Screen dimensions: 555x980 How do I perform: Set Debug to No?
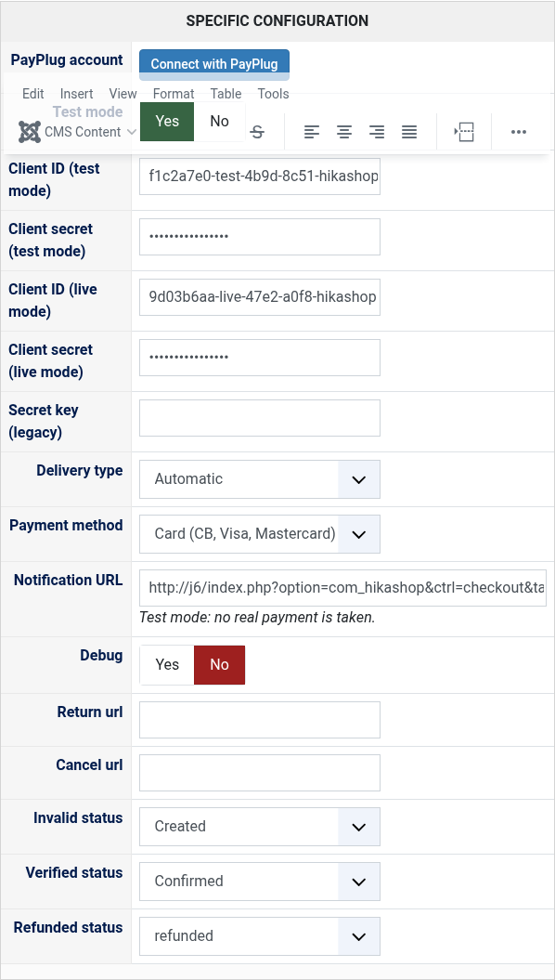(x=219, y=665)
